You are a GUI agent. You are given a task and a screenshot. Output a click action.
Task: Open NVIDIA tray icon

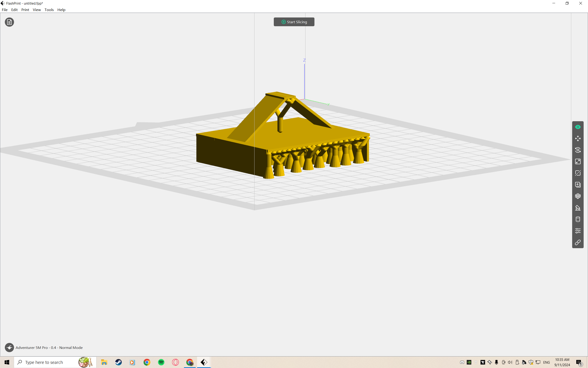(469, 362)
